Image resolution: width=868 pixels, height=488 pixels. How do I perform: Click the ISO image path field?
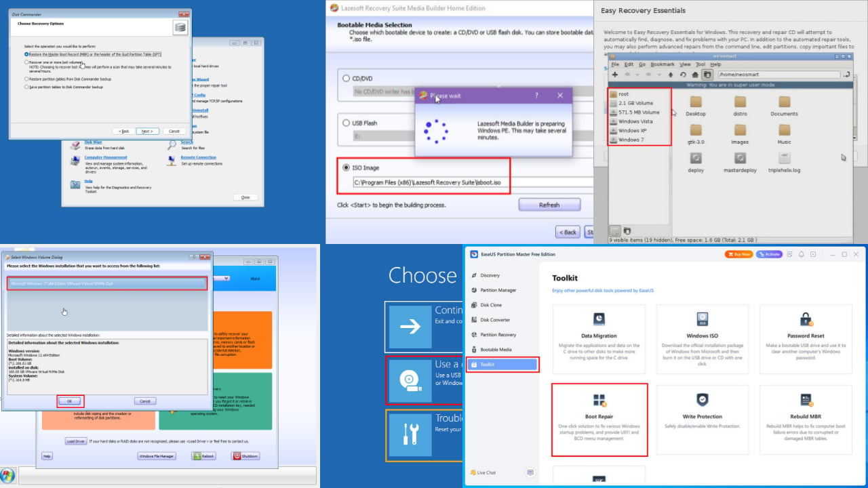473,182
